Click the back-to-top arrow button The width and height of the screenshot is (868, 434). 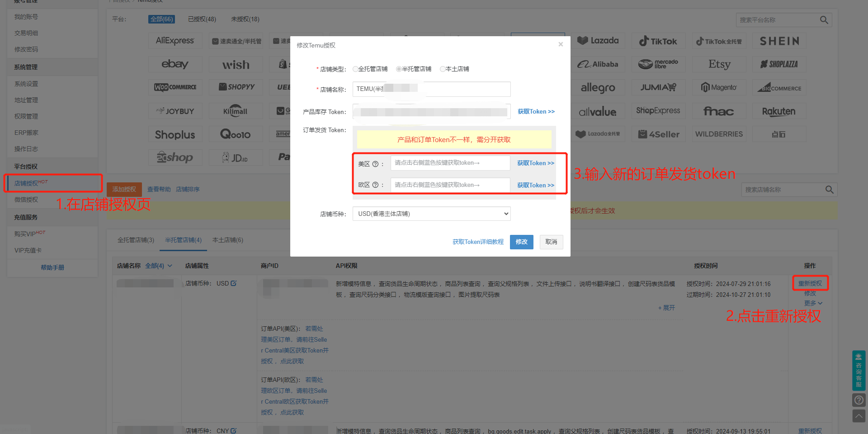[859, 416]
